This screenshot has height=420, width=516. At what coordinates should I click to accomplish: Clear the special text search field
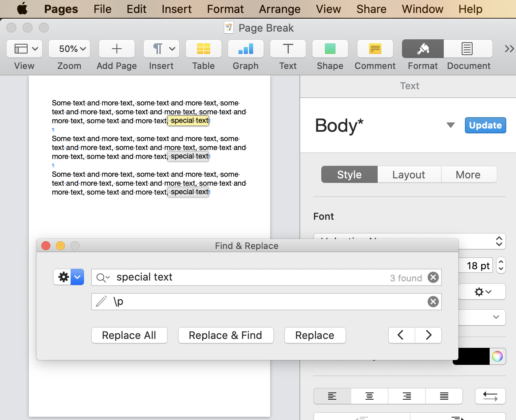pyautogui.click(x=433, y=277)
